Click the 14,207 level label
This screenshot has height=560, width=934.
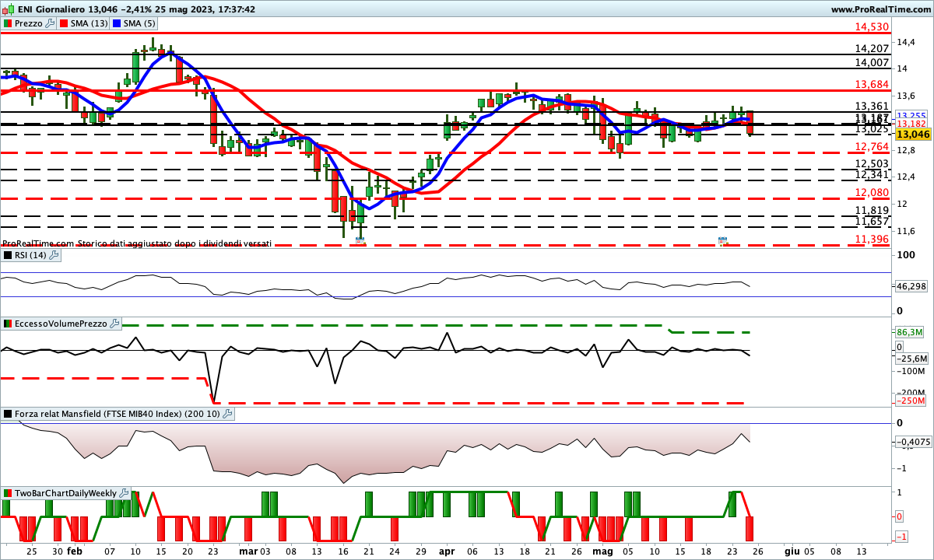click(872, 48)
